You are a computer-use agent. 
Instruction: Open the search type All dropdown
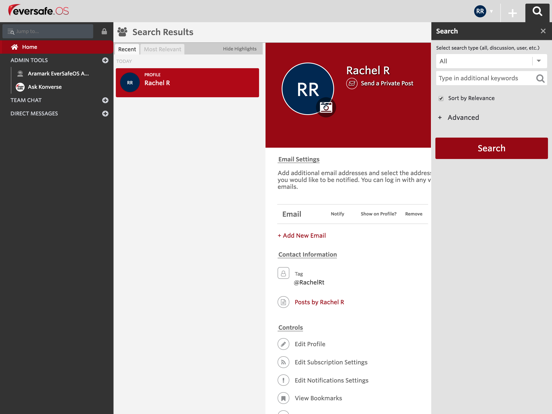point(491,61)
